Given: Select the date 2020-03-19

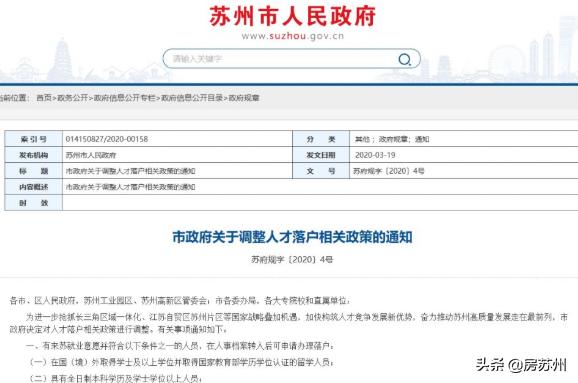Looking at the screenshot, I should [x=375, y=155].
